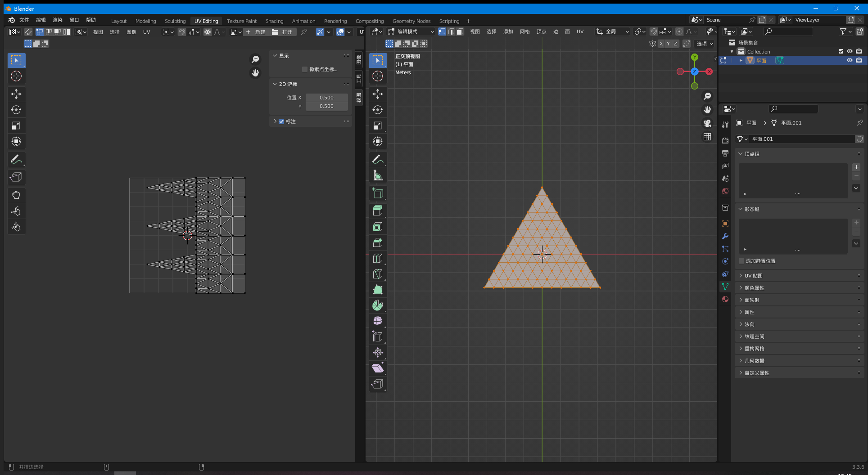Screen dimensions: 868x475
Task: Switch to orthographic/perspective grid toggle icon
Action: tap(707, 137)
